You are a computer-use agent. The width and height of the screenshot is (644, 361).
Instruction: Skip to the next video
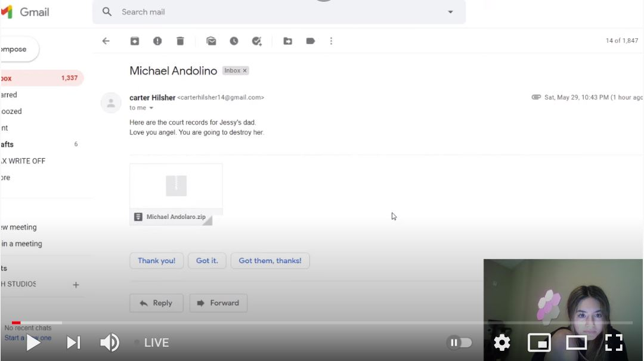click(x=73, y=343)
